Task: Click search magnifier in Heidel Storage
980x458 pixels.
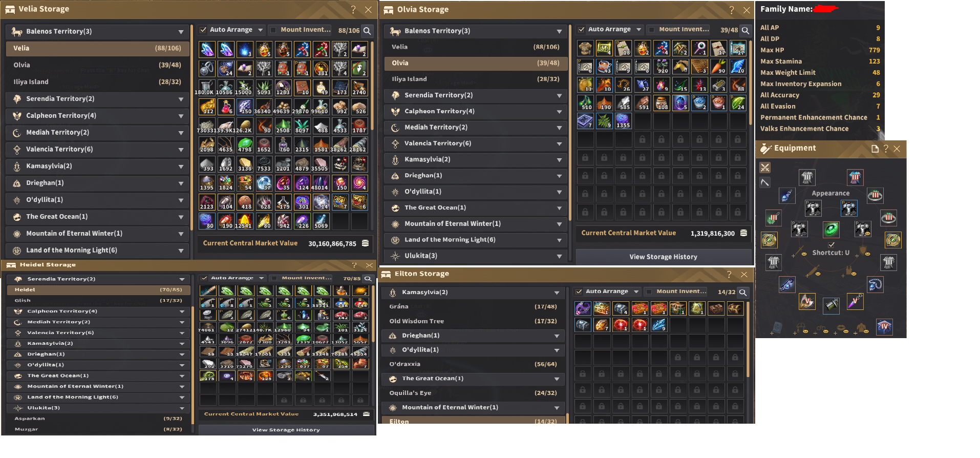Action: point(368,279)
